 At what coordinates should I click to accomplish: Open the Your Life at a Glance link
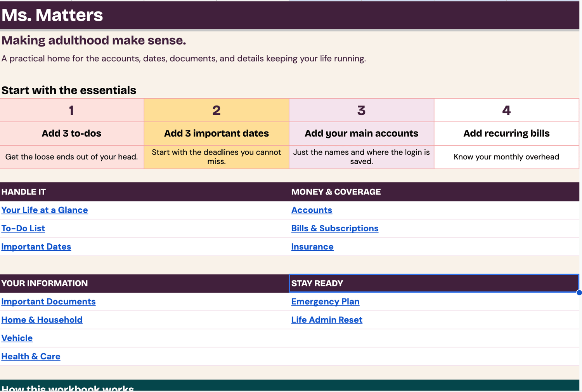click(45, 210)
